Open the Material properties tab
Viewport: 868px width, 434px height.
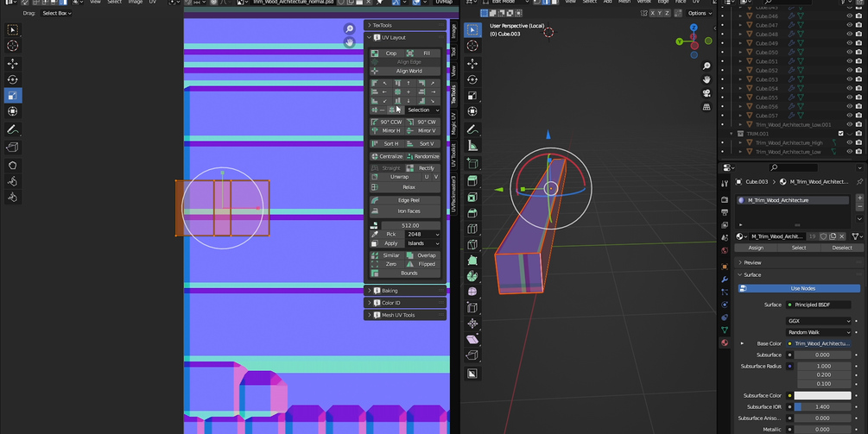pos(725,343)
